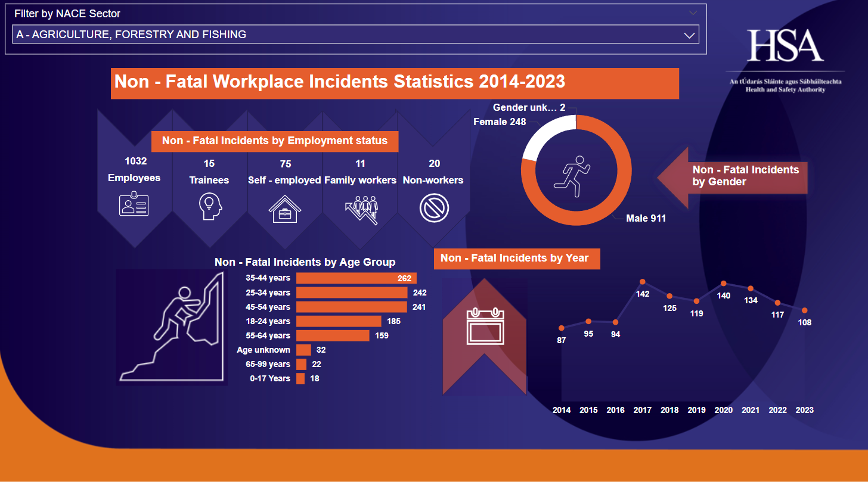Select the 18-24 years bar
Viewport: 868px width, 482px height.
tap(338, 321)
